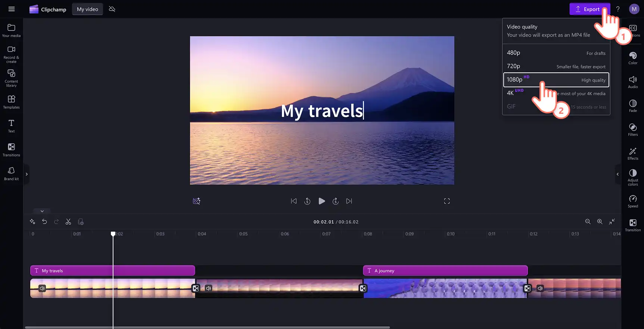
Task: Open the Filters panel
Action: click(x=633, y=129)
